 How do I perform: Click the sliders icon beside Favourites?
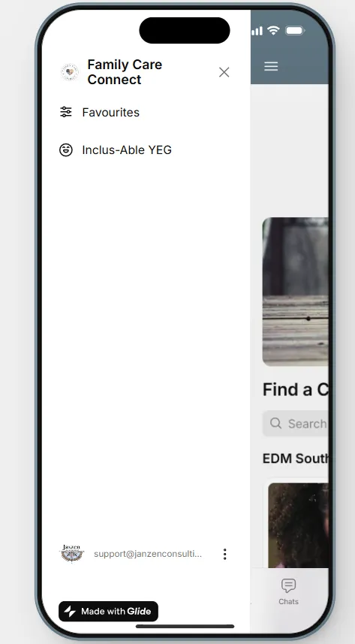click(x=65, y=112)
